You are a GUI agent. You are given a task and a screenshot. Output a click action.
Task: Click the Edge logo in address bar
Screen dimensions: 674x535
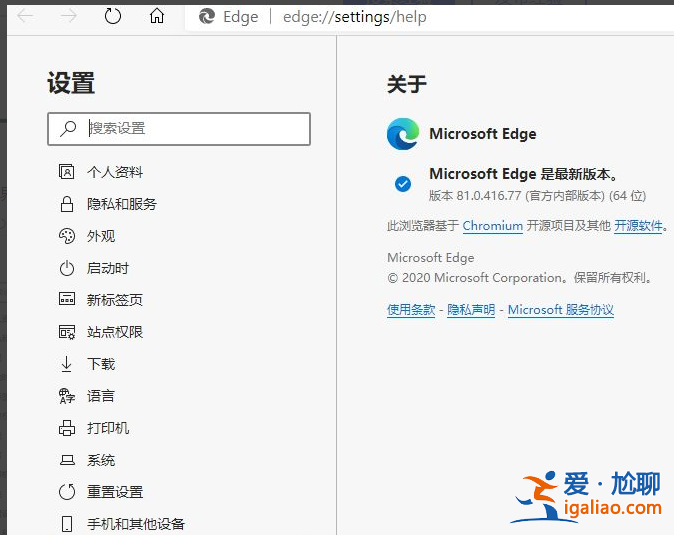(207, 17)
